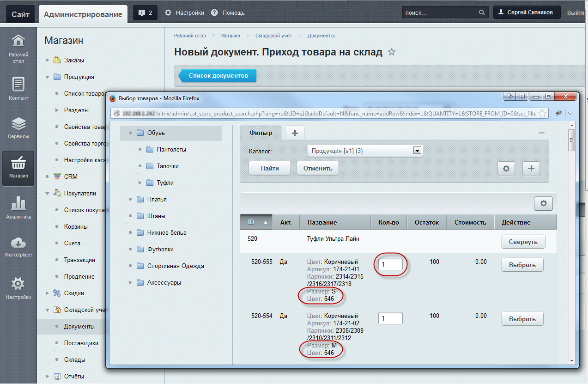Collapse the Обувь folder in popup tree
The width and height of the screenshot is (588, 384).
coord(131,133)
